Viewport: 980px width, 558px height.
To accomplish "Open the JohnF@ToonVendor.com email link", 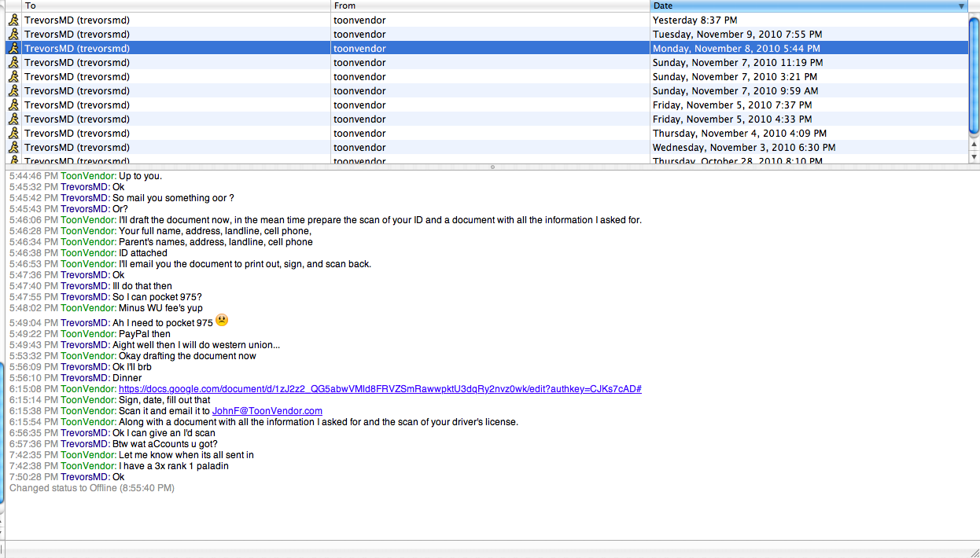I will click(267, 411).
